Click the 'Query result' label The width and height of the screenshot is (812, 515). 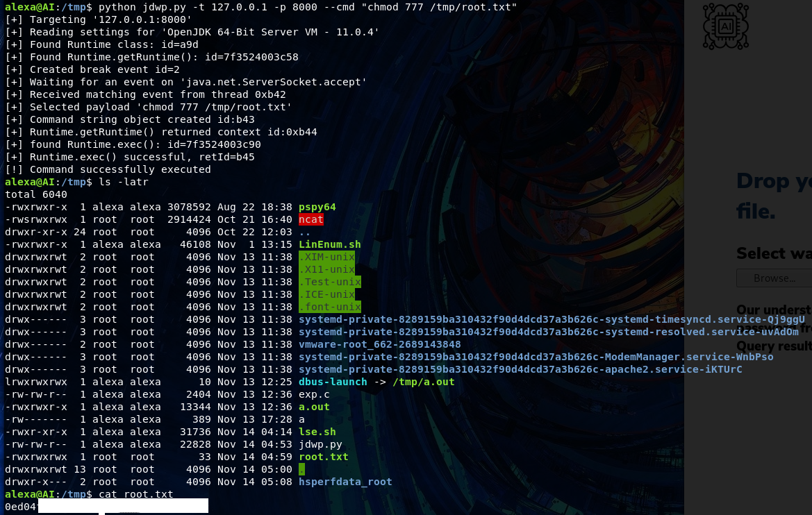coord(774,346)
